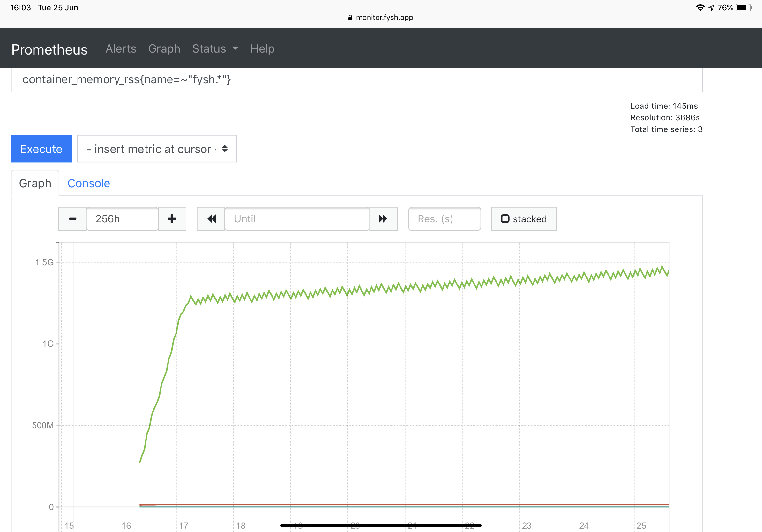The width and height of the screenshot is (762, 532).
Task: Open the Help menu item
Action: (x=262, y=49)
